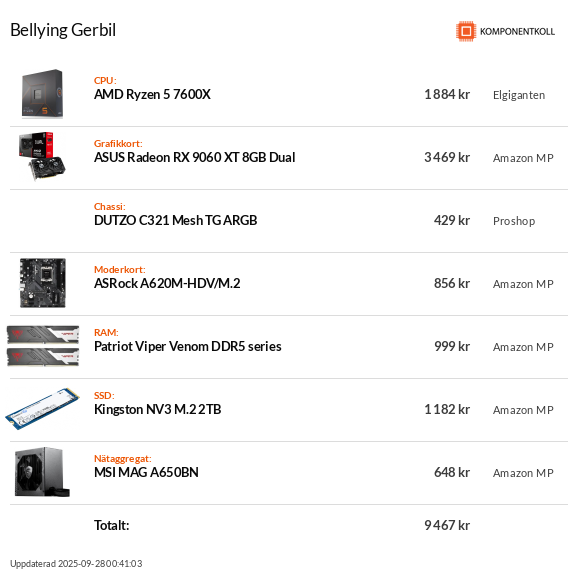Image resolution: width=577 pixels, height=577 pixels.
Task: Click the Patriot Viper RAM sticks image
Action: (x=43, y=346)
